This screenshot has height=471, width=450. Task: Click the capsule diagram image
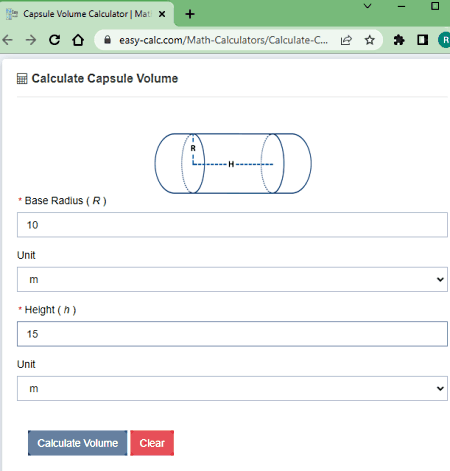click(x=233, y=163)
